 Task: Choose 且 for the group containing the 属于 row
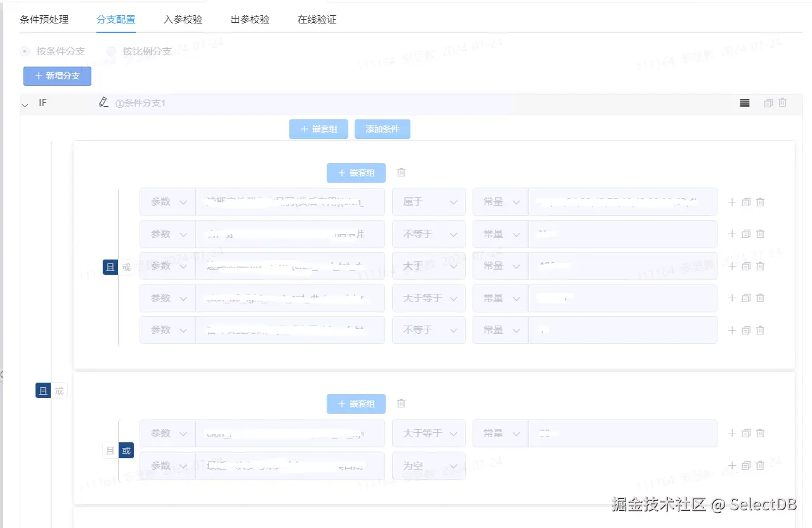[110, 267]
